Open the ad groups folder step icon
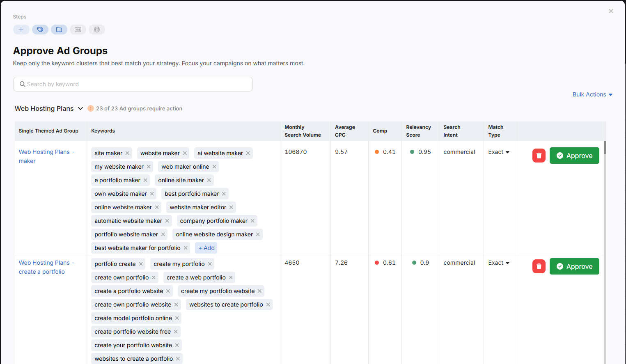The image size is (626, 364). 59,29
